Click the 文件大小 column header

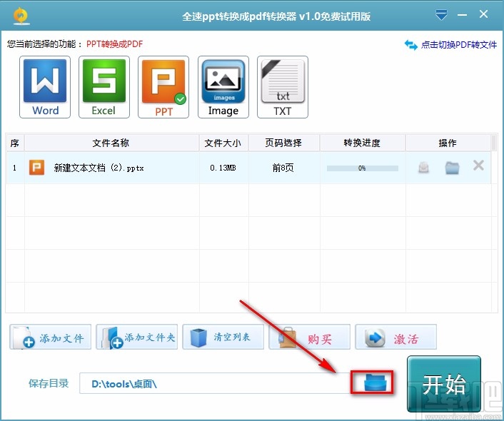pos(223,143)
